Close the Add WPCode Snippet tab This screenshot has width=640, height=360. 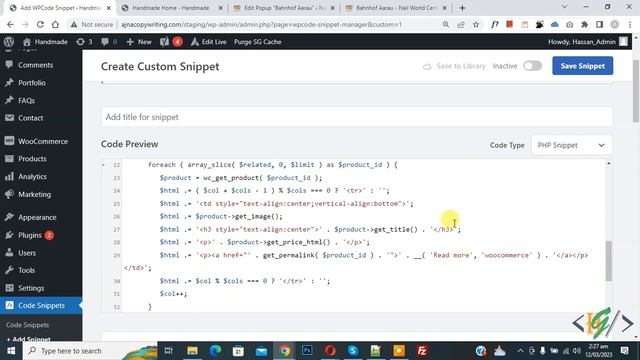pos(109,8)
